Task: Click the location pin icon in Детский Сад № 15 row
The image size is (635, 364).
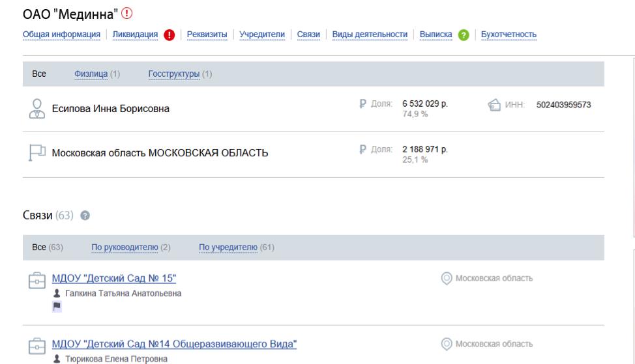Action: (x=447, y=278)
